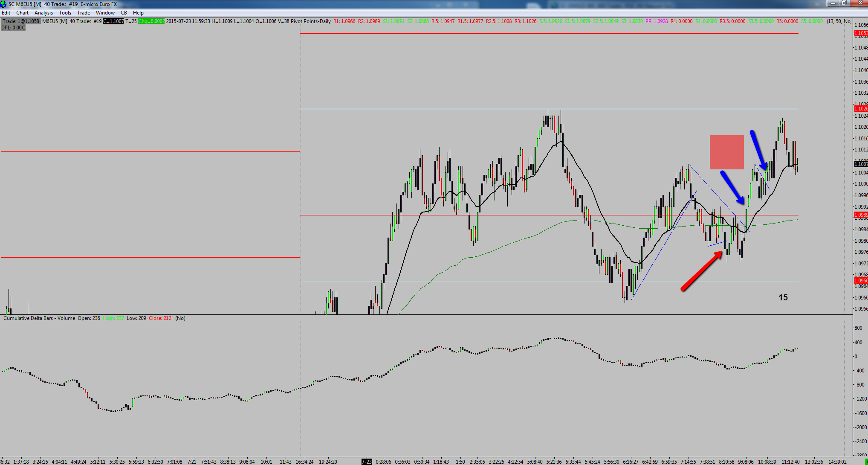Click the 'Low: 209' delta value

[x=136, y=318]
